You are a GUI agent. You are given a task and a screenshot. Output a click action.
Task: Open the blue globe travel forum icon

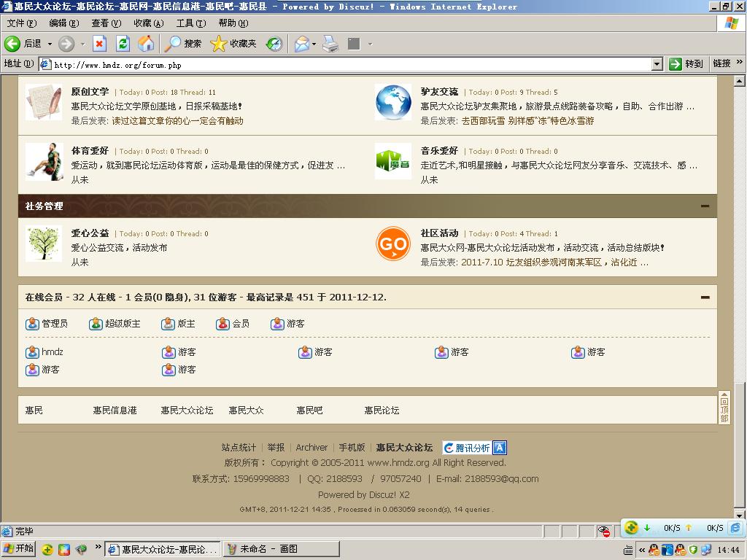[x=393, y=102]
